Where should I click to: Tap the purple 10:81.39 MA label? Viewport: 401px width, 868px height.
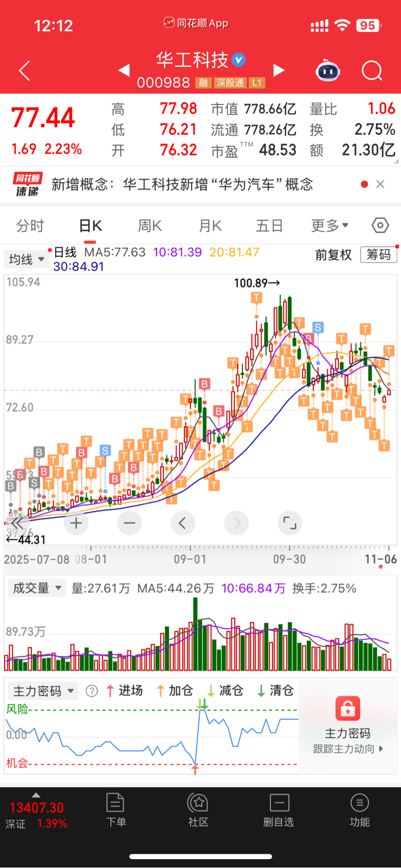[177, 252]
